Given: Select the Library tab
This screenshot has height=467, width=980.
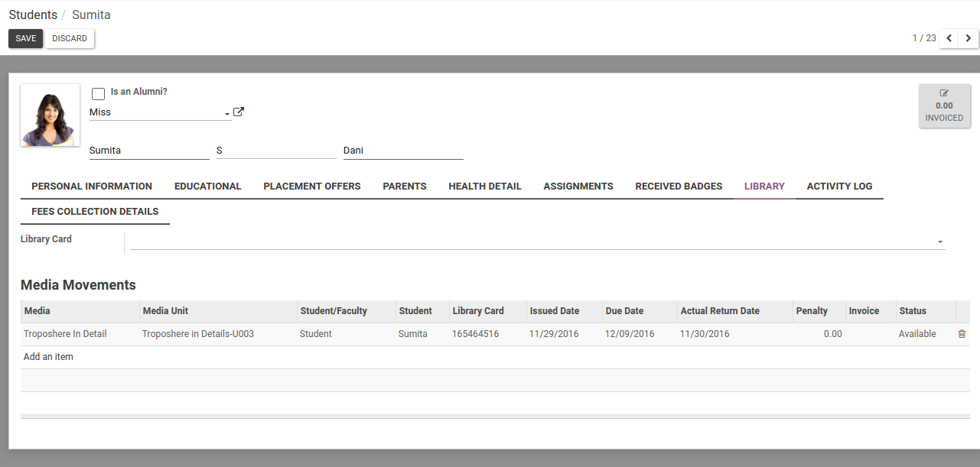Looking at the screenshot, I should (x=764, y=186).
